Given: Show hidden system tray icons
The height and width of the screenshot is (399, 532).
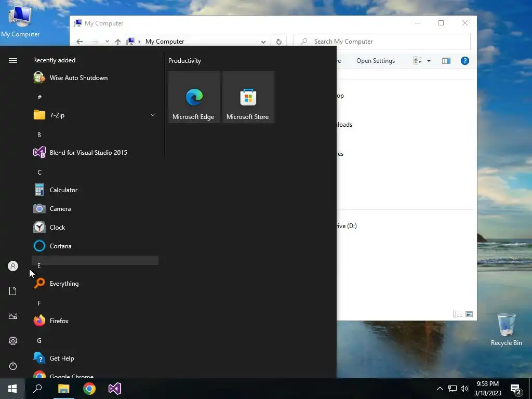Looking at the screenshot, I should (440, 389).
